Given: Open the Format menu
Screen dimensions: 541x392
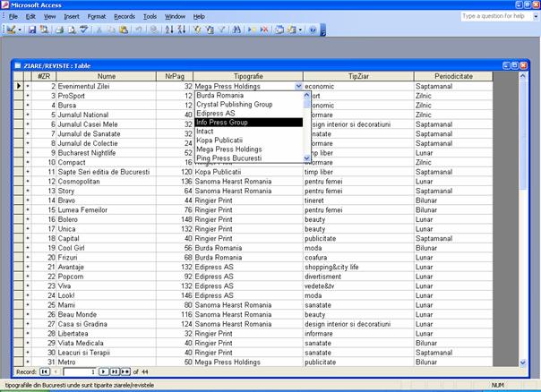Looking at the screenshot, I should pyautogui.click(x=97, y=16).
